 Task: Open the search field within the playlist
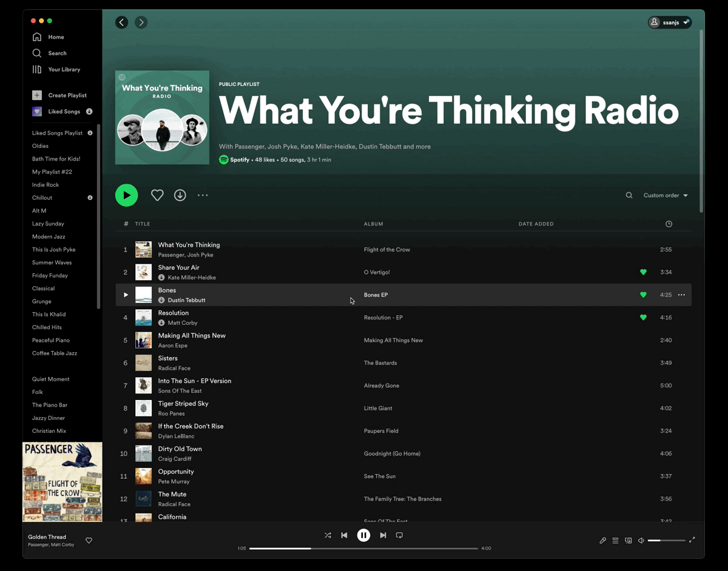pyautogui.click(x=629, y=195)
